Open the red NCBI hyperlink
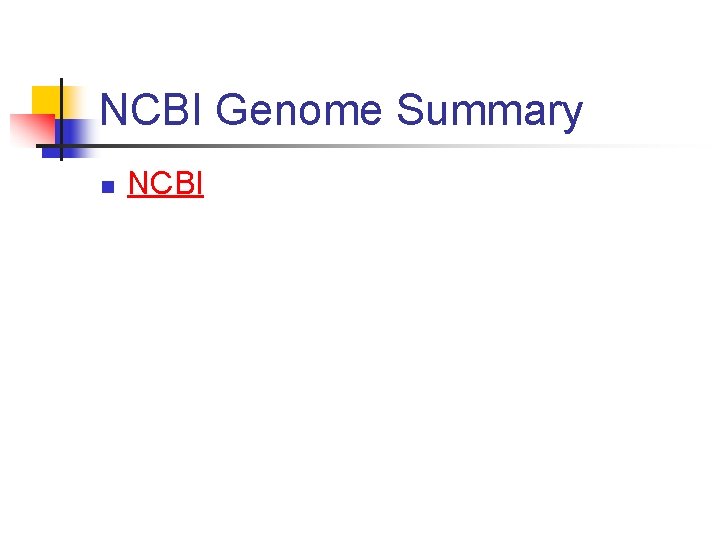 tap(166, 184)
